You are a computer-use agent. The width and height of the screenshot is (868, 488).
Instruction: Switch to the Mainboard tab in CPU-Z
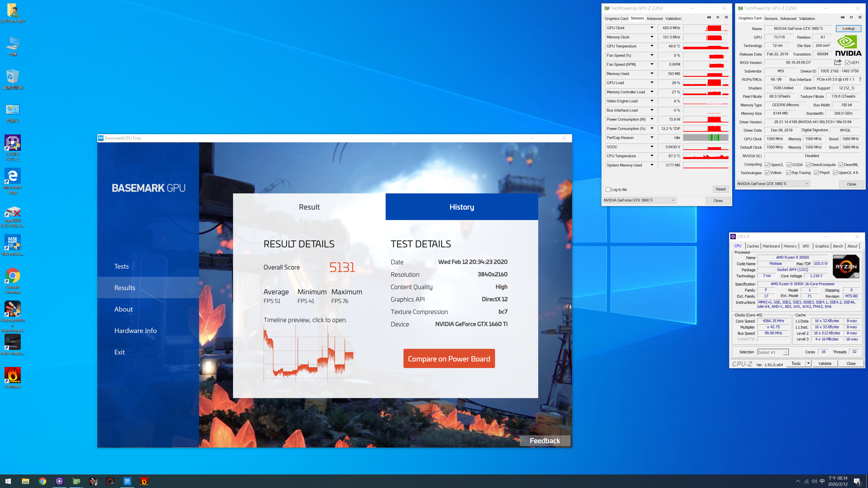tap(771, 246)
